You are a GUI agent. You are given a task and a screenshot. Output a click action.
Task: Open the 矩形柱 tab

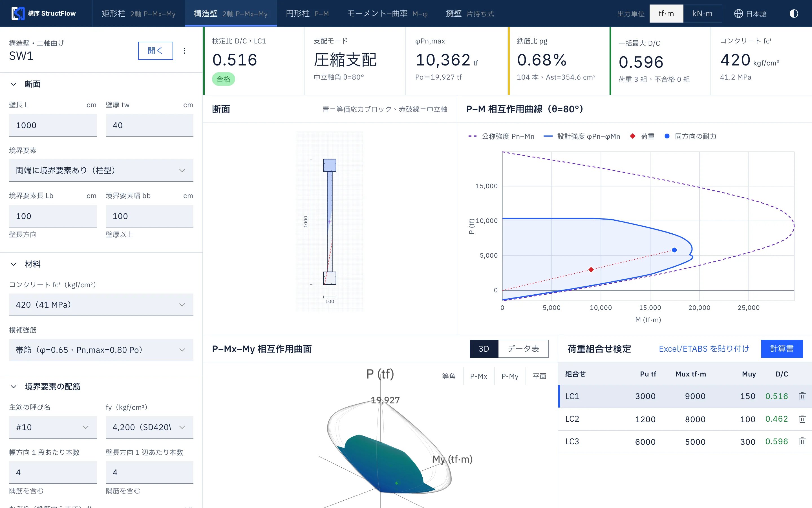(x=138, y=14)
